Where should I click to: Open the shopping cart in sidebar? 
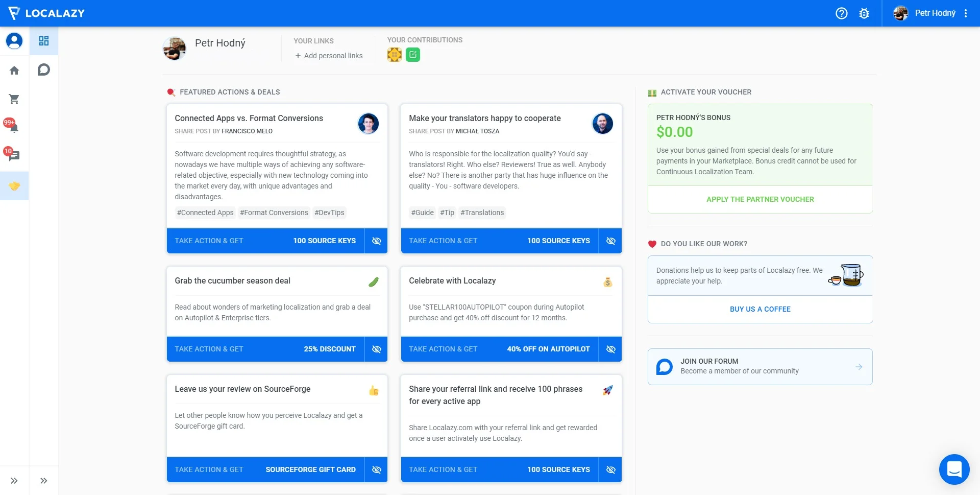[x=14, y=99]
